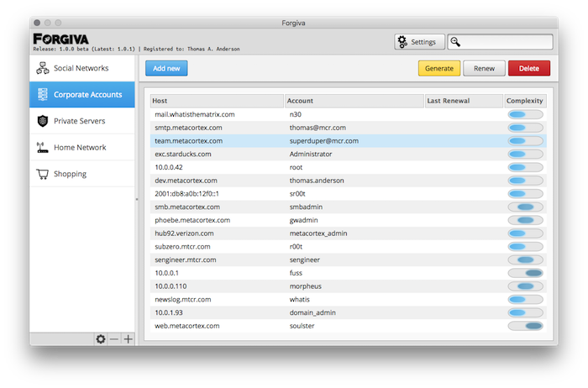The image size is (588, 388).
Task: Select the 10.0.0.42 host row
Action: coord(349,167)
